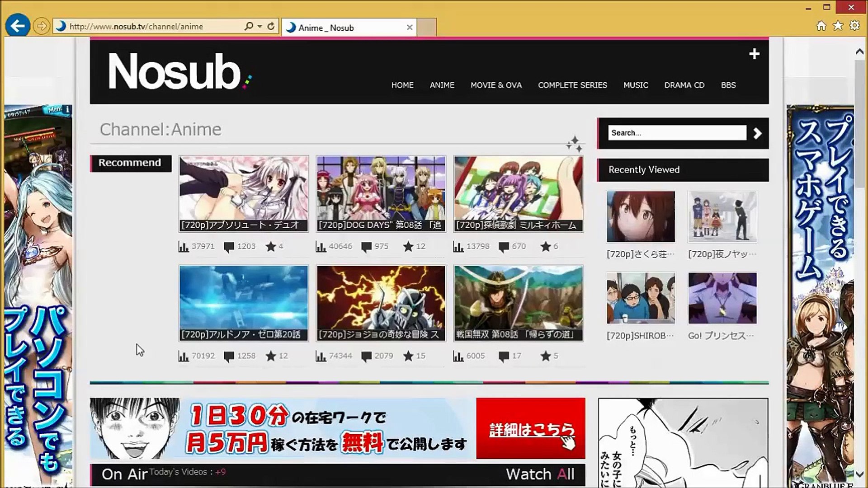Viewport: 868px width, 488px height.
Task: Click the view count icon beside 13798
Action: 458,247
